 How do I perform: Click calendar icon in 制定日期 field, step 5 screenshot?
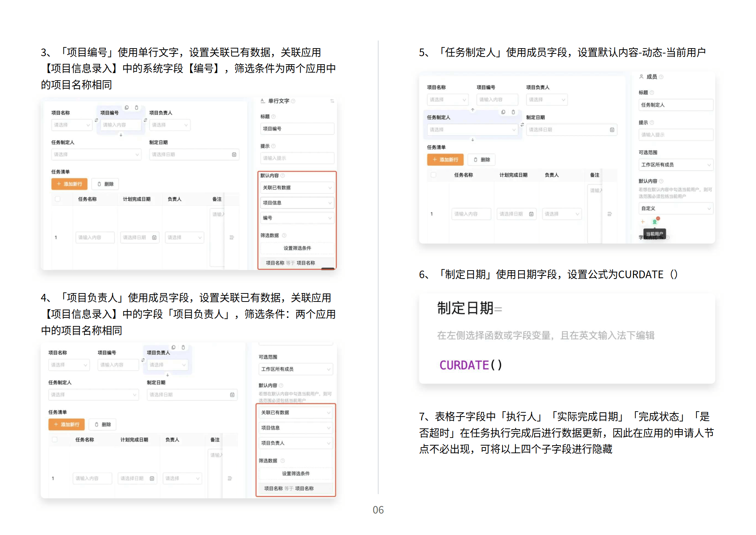pyautogui.click(x=612, y=130)
